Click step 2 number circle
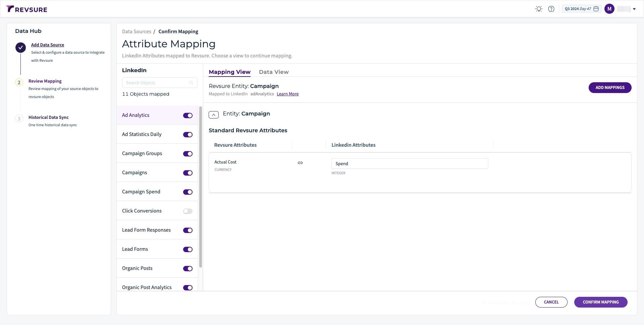This screenshot has height=325, width=644. pyautogui.click(x=19, y=83)
